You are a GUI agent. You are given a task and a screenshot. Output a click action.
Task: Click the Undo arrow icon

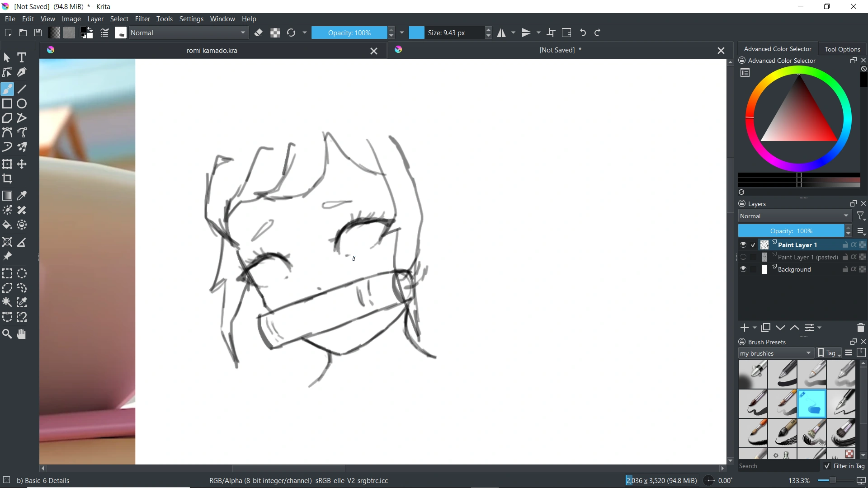click(x=583, y=33)
